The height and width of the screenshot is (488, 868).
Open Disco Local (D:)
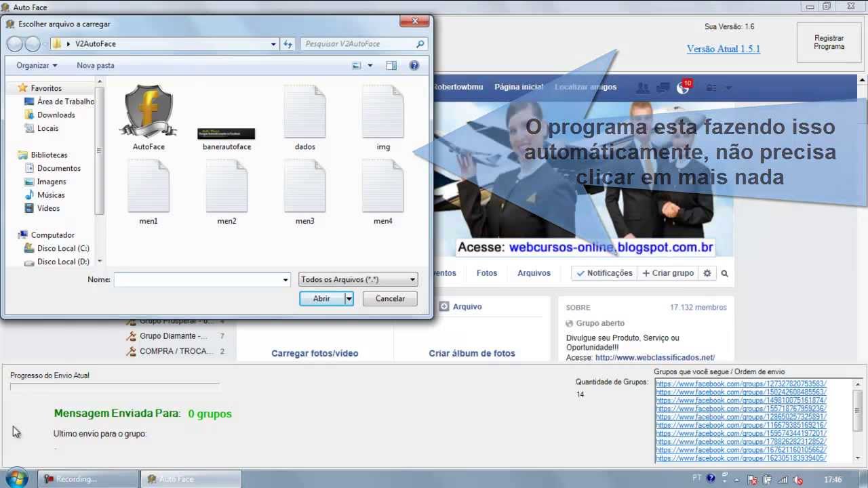[63, 262]
